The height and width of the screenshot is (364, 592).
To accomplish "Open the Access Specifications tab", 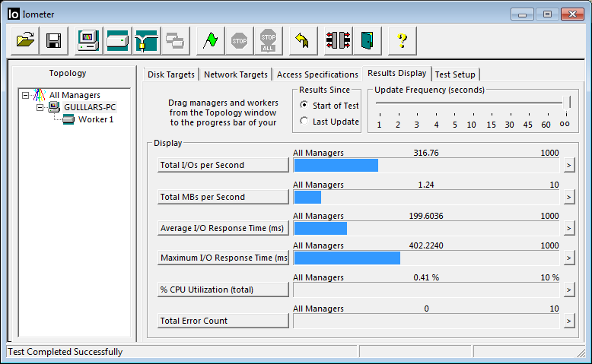I will (x=317, y=74).
